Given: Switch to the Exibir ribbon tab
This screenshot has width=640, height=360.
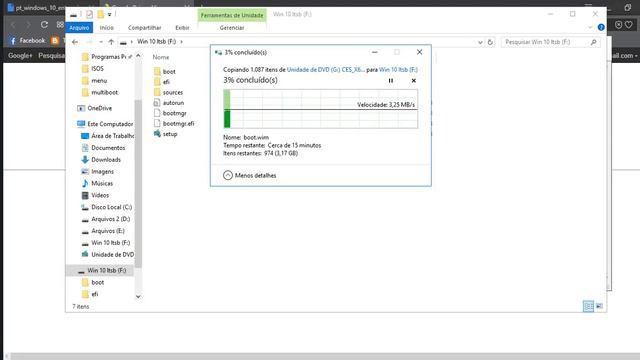Looking at the screenshot, I should click(182, 28).
